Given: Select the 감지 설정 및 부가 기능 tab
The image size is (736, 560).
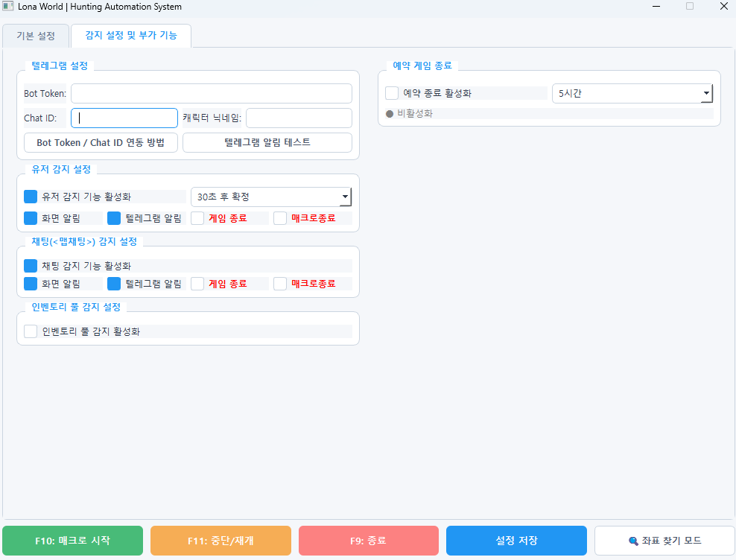Looking at the screenshot, I should coord(131,35).
